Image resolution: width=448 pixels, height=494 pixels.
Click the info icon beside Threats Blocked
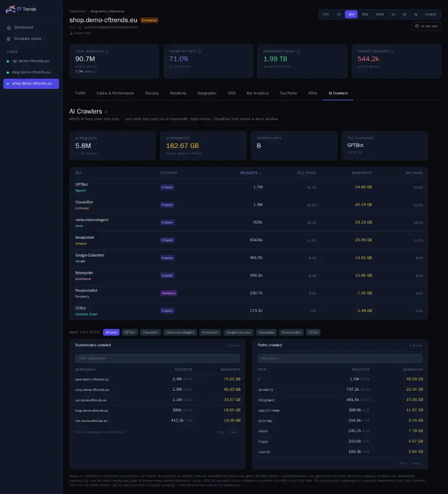[392, 51]
